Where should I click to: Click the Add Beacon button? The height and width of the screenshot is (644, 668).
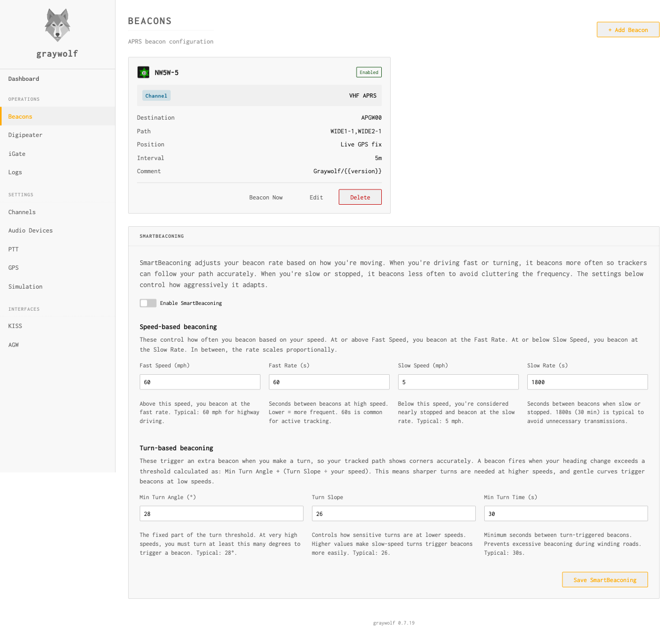pos(628,29)
